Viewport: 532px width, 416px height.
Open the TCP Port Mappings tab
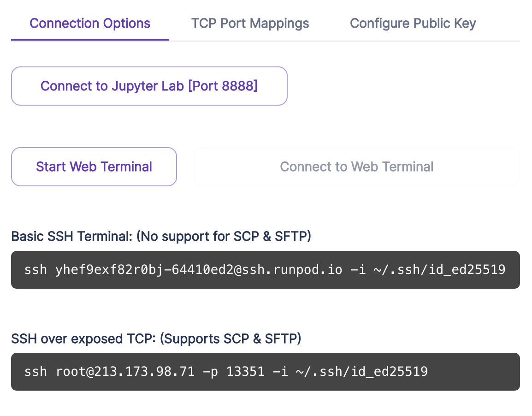tap(250, 24)
